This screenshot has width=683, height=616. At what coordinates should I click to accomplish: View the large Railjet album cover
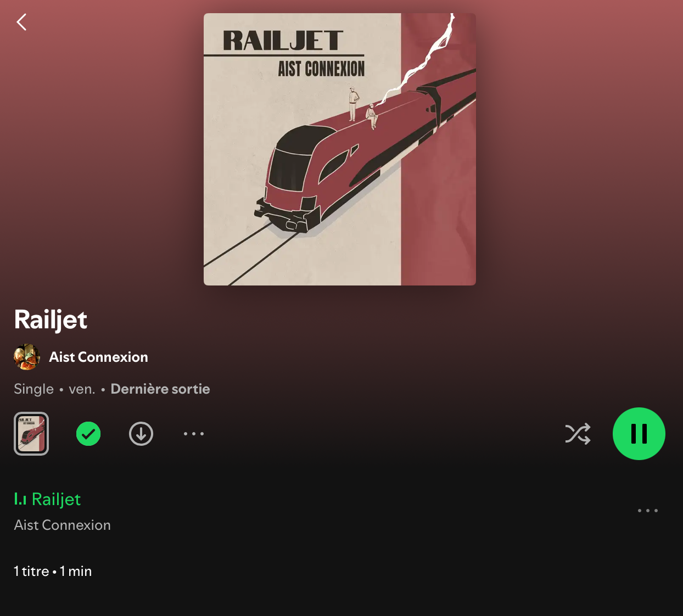coord(340,149)
